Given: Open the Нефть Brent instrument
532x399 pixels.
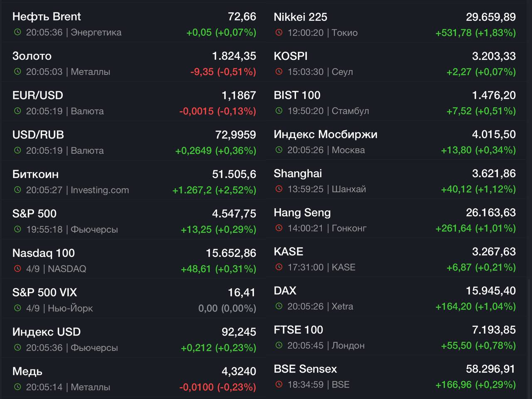Looking at the screenshot, I should click(x=47, y=17).
